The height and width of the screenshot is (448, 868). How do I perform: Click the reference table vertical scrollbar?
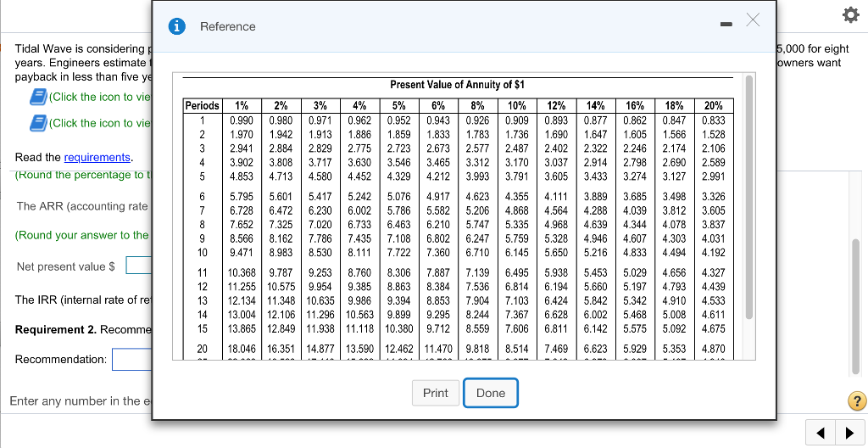point(749,198)
